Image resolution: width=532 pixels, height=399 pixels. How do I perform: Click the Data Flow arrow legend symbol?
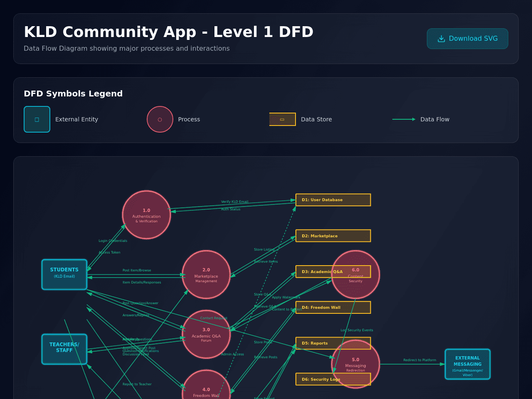404,119
